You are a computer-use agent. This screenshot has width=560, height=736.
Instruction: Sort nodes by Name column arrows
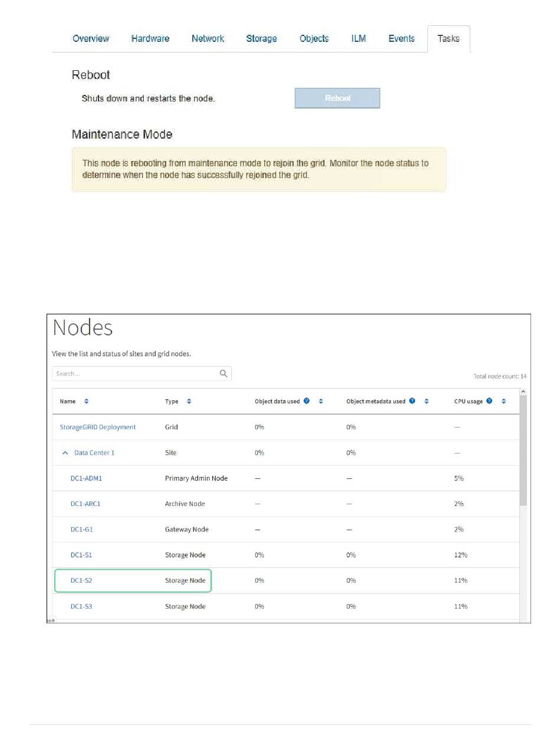[x=87, y=401]
